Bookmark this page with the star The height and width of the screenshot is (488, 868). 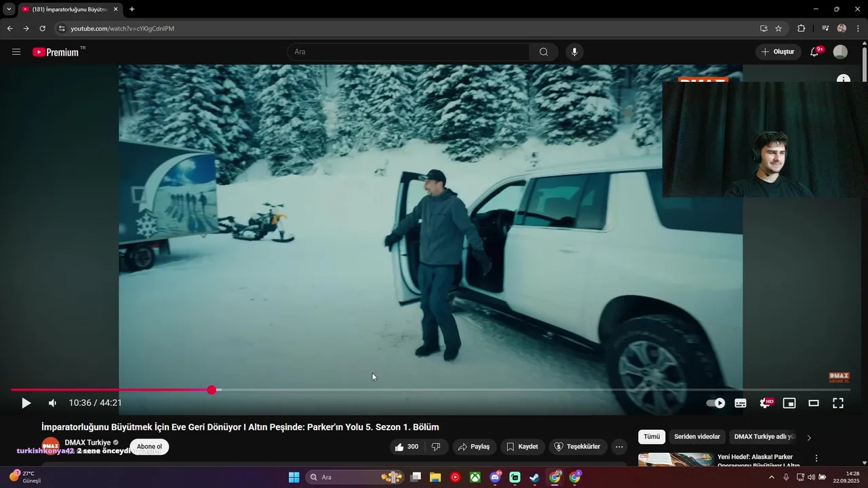click(778, 28)
